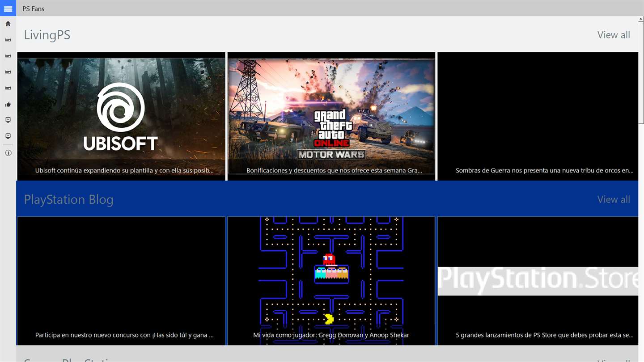Go to Home via sidebar house icon
The height and width of the screenshot is (362, 644).
point(8,24)
